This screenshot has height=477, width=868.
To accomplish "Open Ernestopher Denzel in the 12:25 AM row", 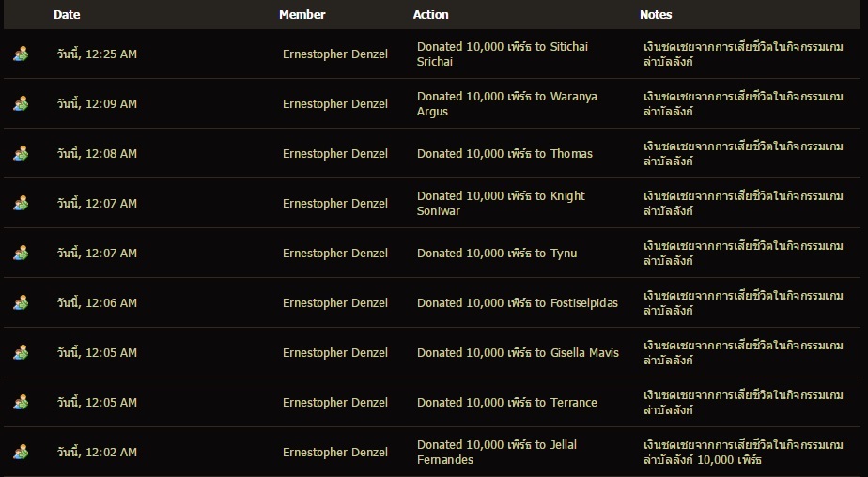I will (x=335, y=54).
